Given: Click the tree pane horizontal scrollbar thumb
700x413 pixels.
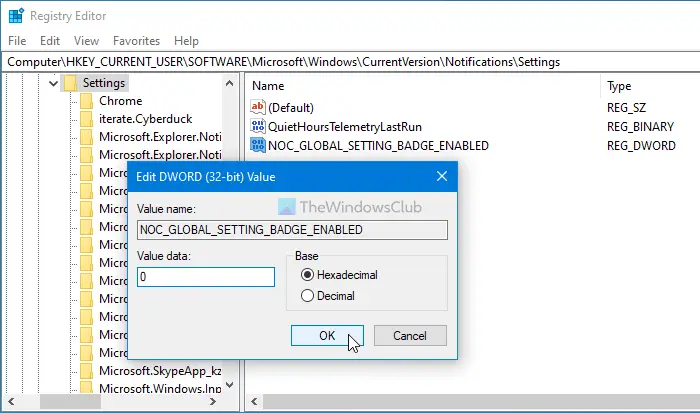Looking at the screenshot, I should [70, 401].
